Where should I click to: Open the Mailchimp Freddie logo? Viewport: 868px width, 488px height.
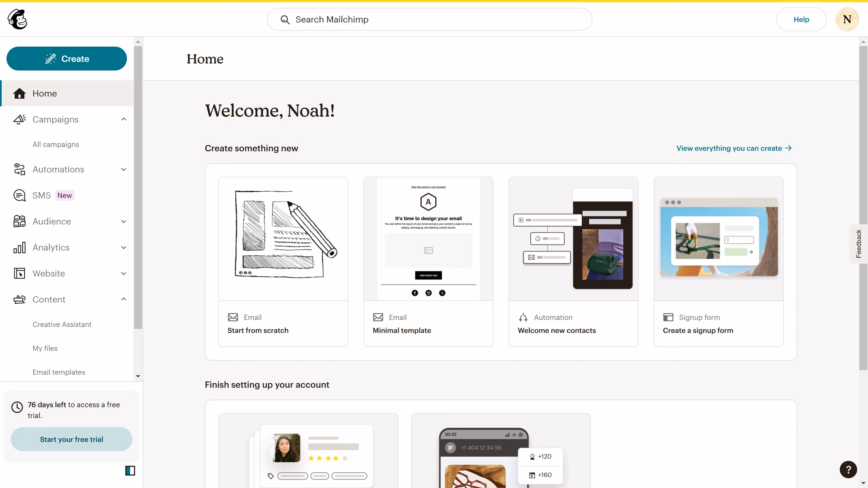pyautogui.click(x=18, y=19)
